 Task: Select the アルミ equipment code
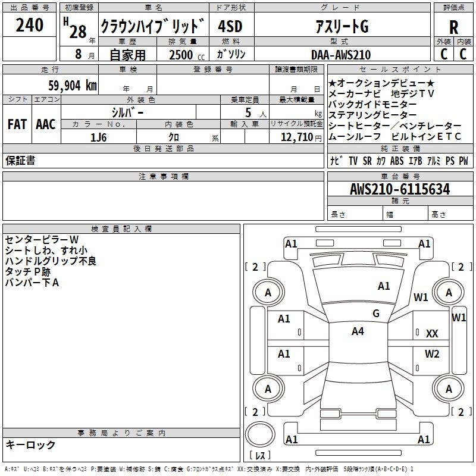(434, 161)
